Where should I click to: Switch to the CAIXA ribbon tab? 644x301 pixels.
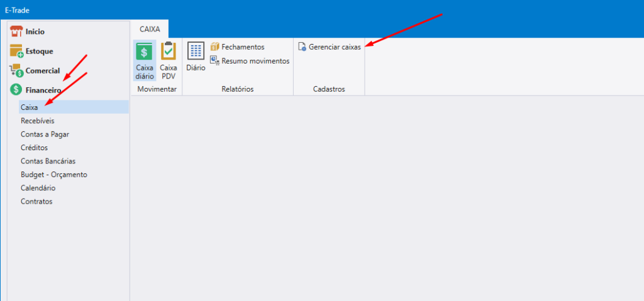[150, 29]
